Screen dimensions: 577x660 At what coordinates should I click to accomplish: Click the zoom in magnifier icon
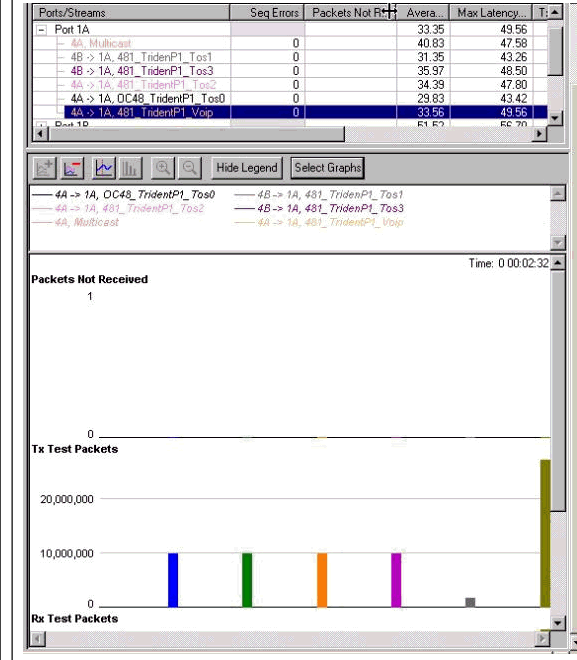coord(163,168)
